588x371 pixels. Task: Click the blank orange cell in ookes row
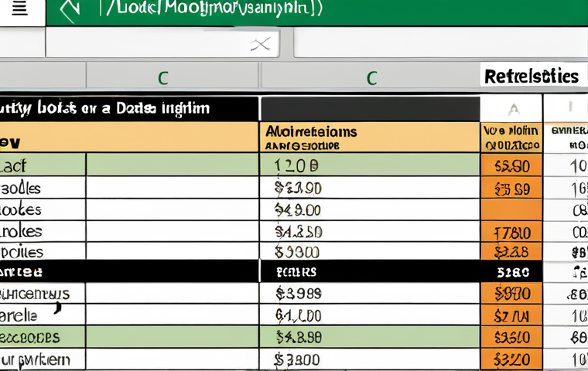point(511,209)
